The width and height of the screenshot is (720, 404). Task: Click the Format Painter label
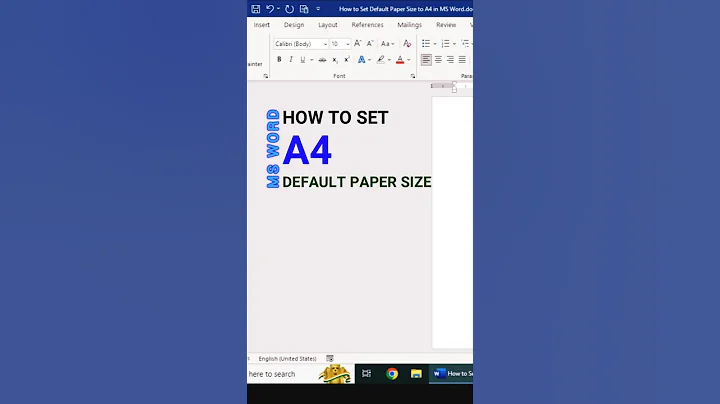point(255,64)
